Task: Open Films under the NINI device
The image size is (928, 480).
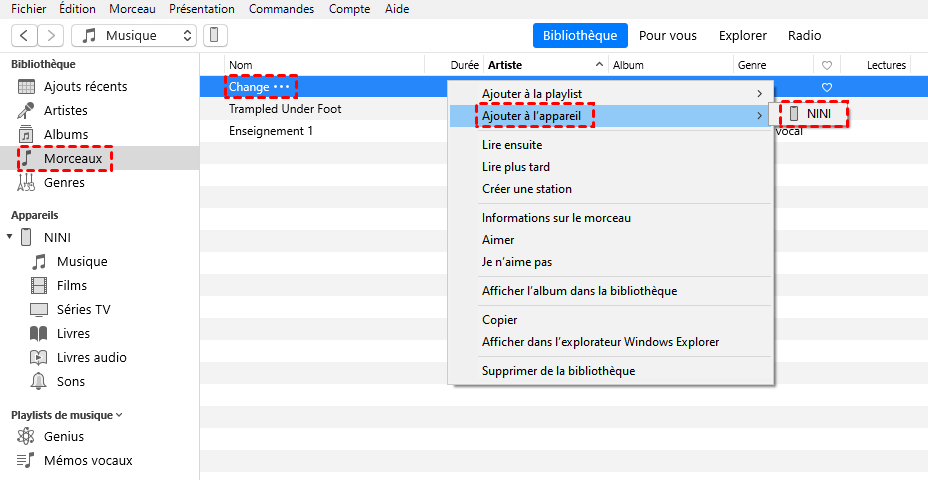Action: [71, 286]
